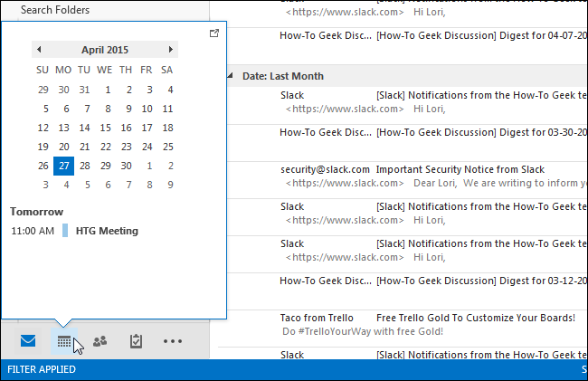Viewport: 588px width, 381px height.
Task: Open the HTG Meeting appointment
Action: click(107, 231)
